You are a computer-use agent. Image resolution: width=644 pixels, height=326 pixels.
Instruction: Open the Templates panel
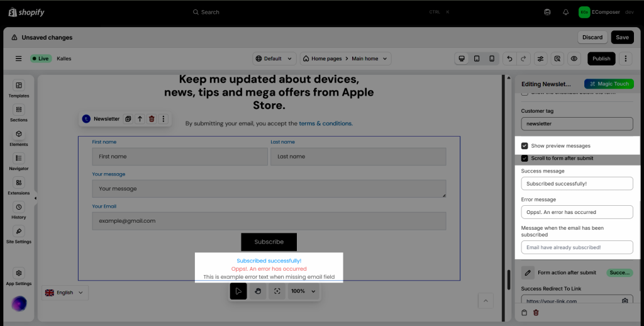coord(19,88)
